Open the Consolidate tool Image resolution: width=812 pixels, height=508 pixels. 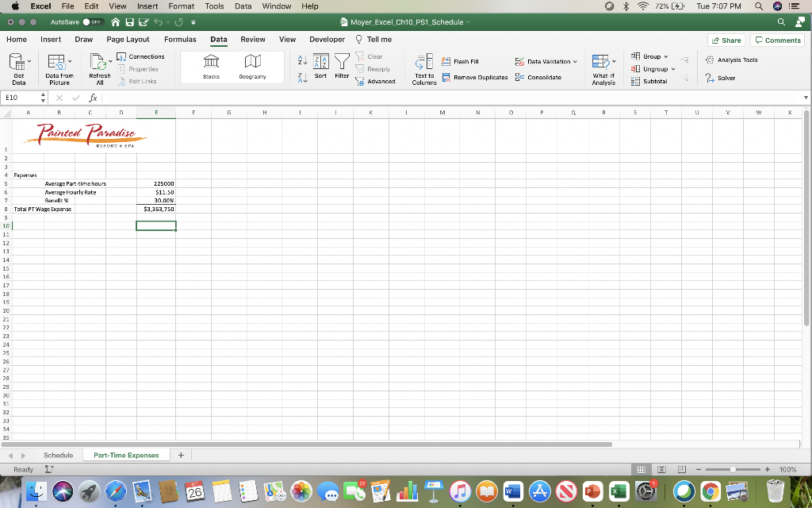tap(538, 77)
